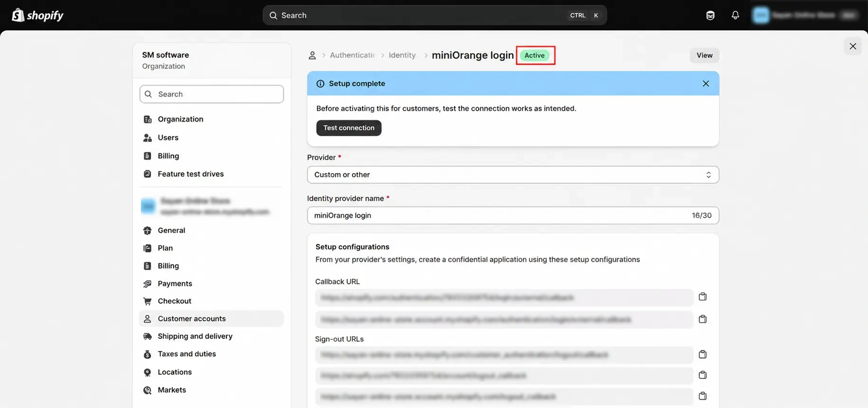Open the Provider dropdown

point(513,175)
